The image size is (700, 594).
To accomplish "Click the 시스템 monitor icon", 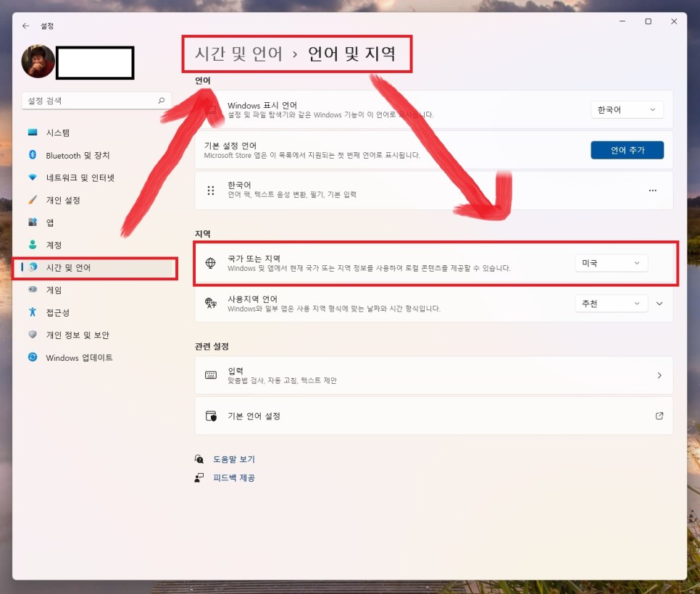I will [x=33, y=132].
